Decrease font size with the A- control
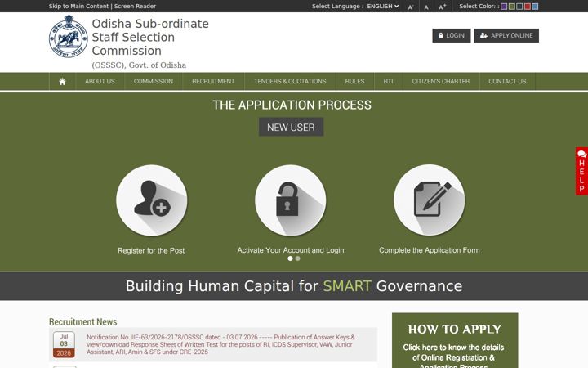This screenshot has height=368, width=588. (410, 7)
